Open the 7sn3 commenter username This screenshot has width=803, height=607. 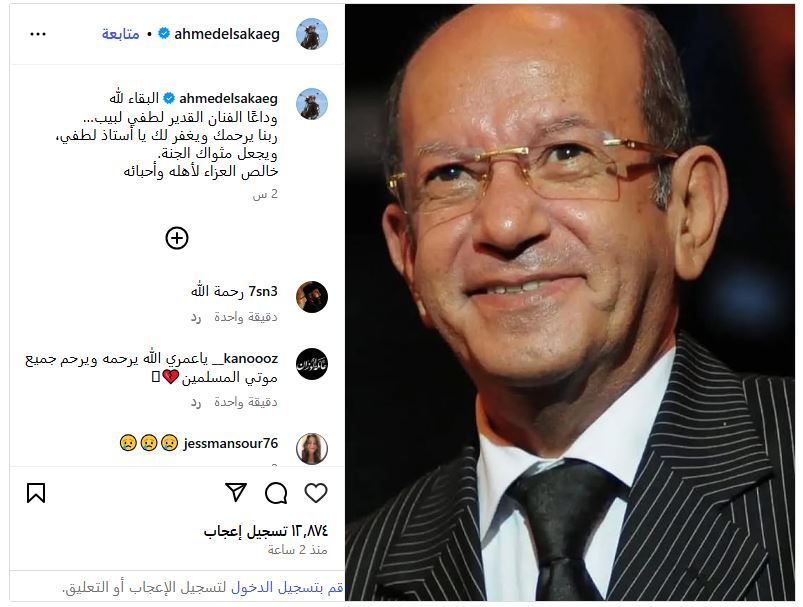(263, 291)
